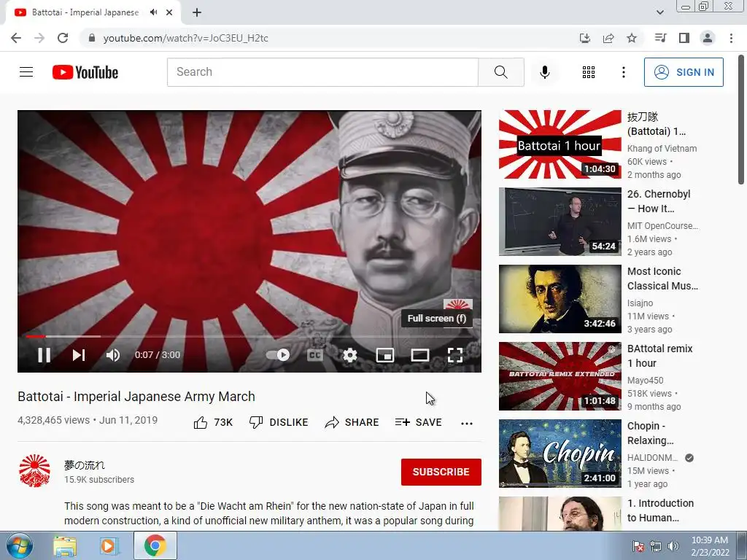Share this page icon in address bar
Image resolution: width=747 pixels, height=560 pixels.
(608, 38)
